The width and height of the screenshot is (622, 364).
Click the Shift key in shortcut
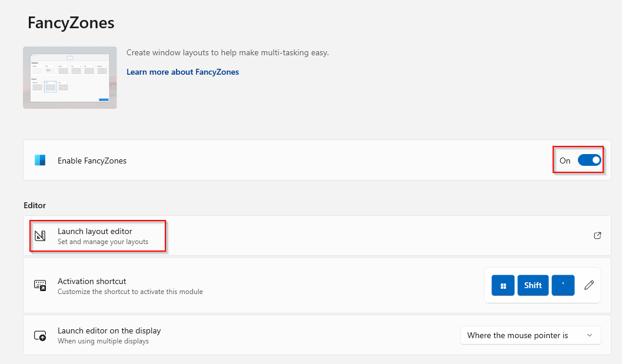533,285
